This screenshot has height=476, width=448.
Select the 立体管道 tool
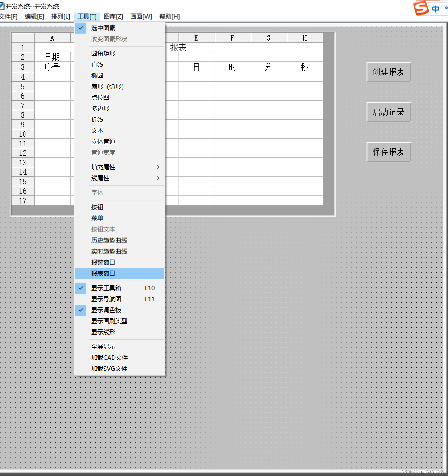120,142
